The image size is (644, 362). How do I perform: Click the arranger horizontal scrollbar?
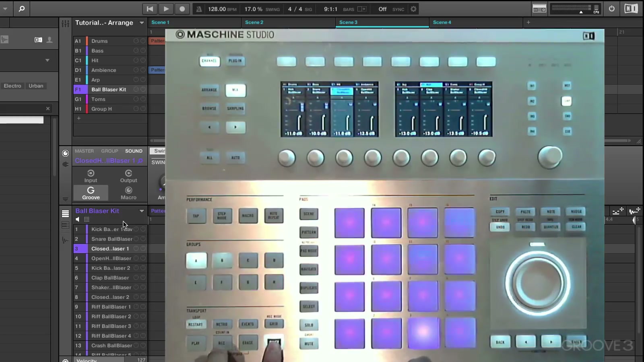click(617, 141)
